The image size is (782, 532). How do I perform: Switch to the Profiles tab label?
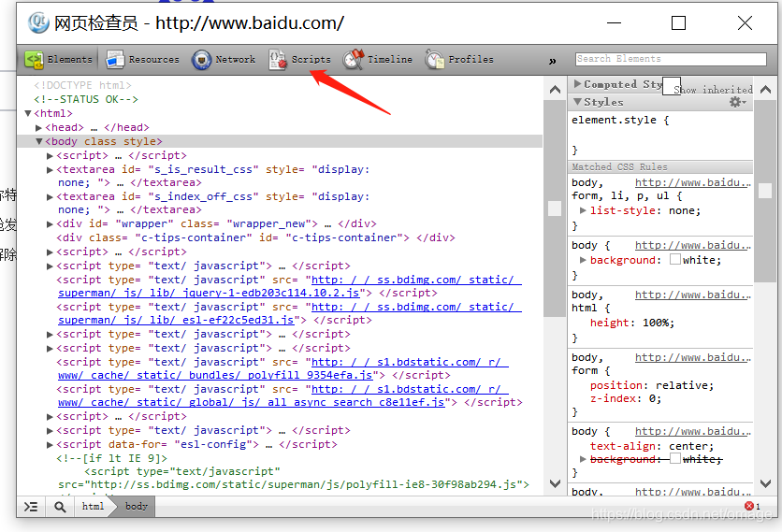click(471, 59)
